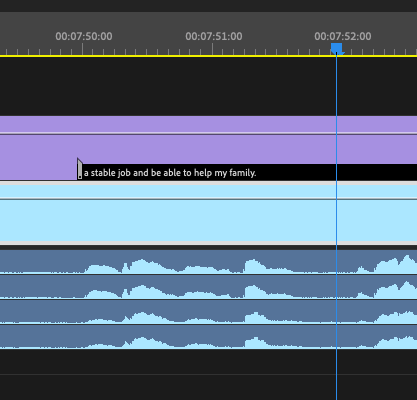Select the caption clip 'a stable job and be able to help my family.'

[247, 172]
